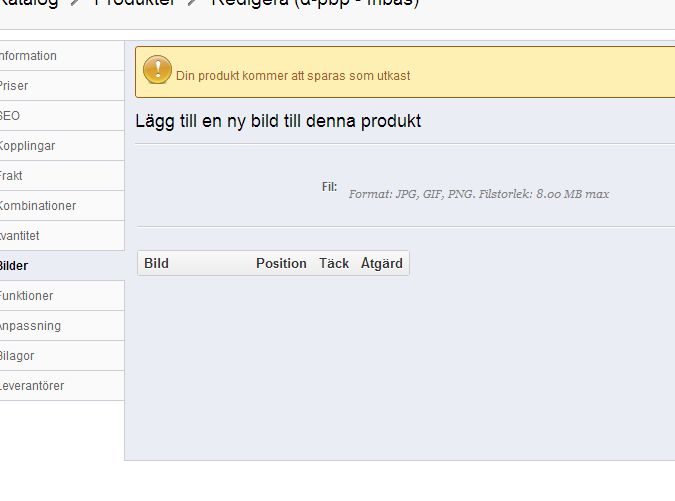This screenshot has height=501, width=675.
Task: Open the Information tab
Action: (x=28, y=56)
